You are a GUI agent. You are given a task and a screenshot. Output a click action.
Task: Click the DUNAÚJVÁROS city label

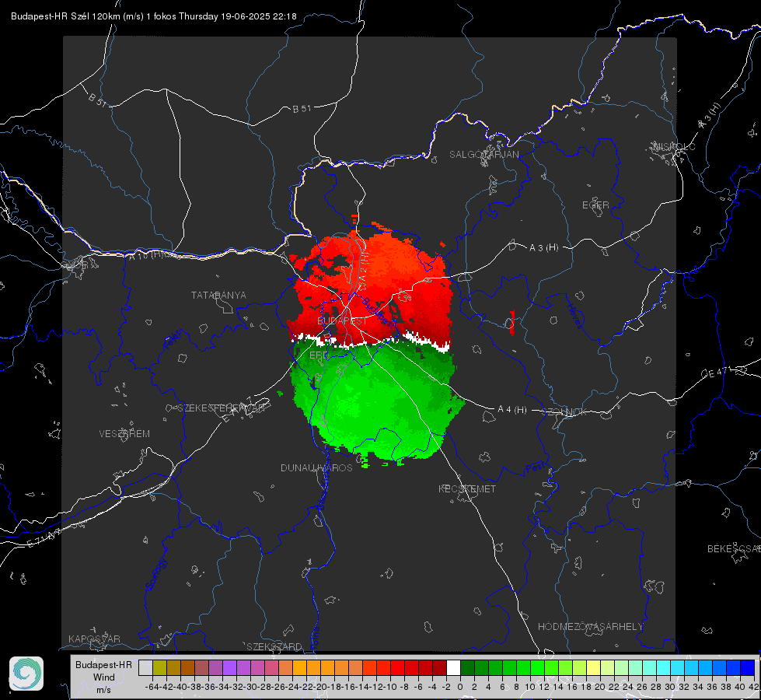click(x=316, y=467)
